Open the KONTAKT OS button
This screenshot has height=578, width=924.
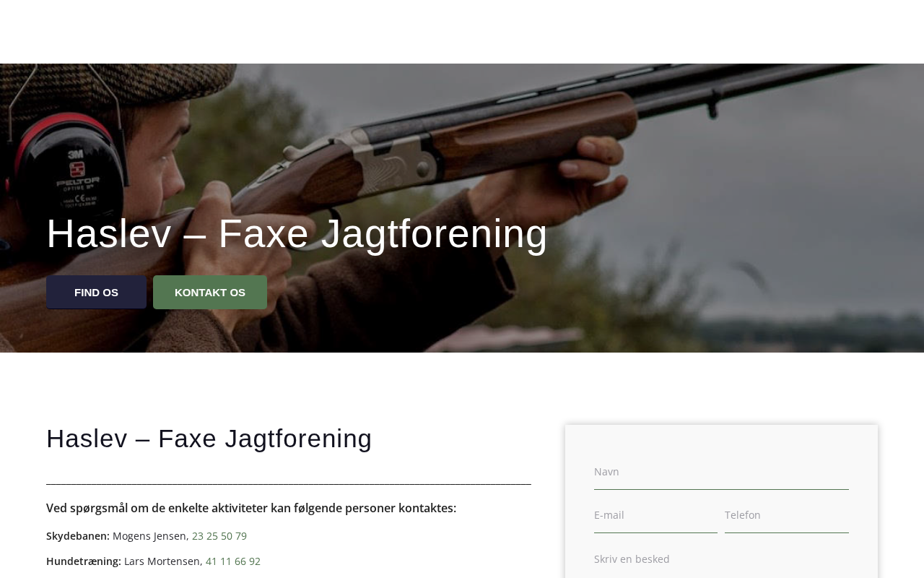coord(210,292)
